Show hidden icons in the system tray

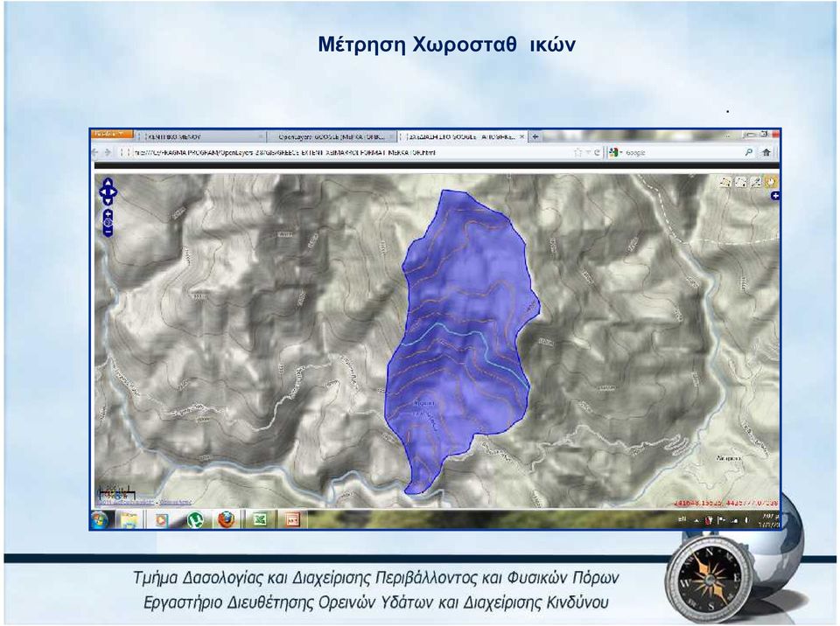pos(697,520)
